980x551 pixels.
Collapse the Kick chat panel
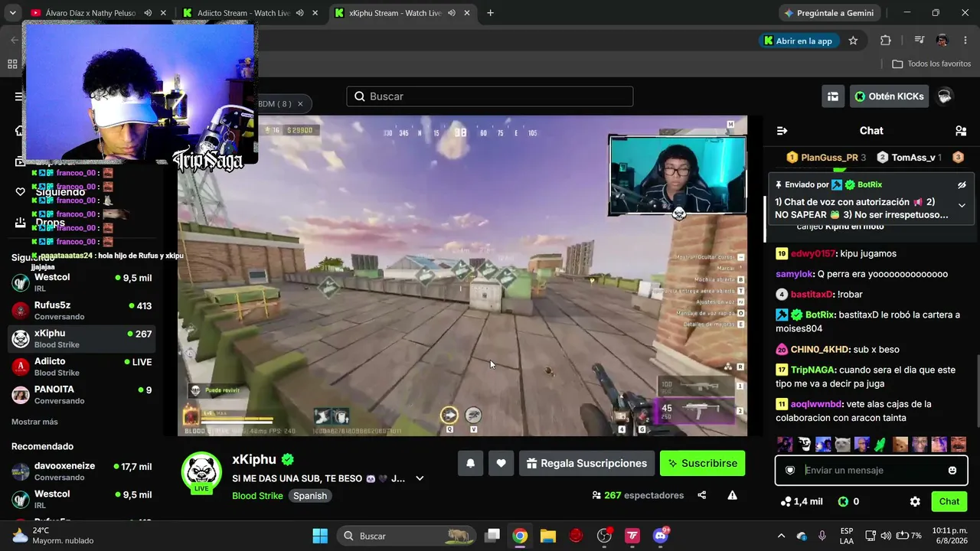(x=782, y=131)
